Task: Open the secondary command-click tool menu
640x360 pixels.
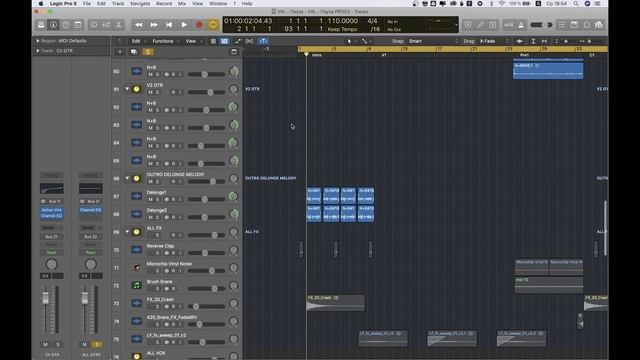Action: [365, 41]
